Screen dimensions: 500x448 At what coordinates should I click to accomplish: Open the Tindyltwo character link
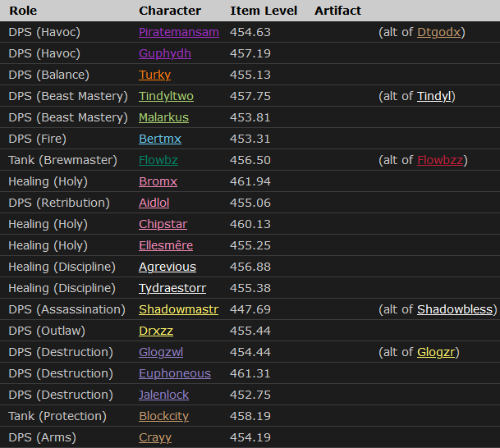click(x=167, y=96)
